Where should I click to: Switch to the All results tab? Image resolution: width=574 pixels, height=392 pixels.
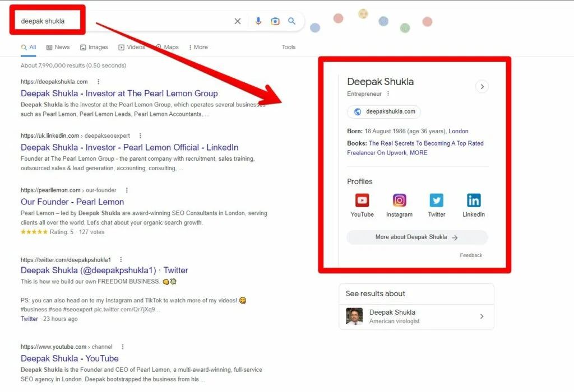(29, 47)
